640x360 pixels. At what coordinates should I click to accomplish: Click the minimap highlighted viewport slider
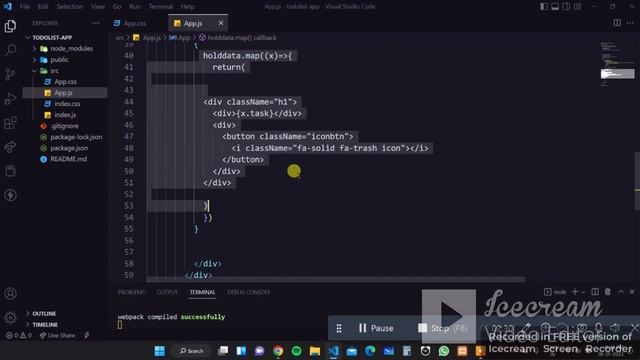(x=617, y=74)
